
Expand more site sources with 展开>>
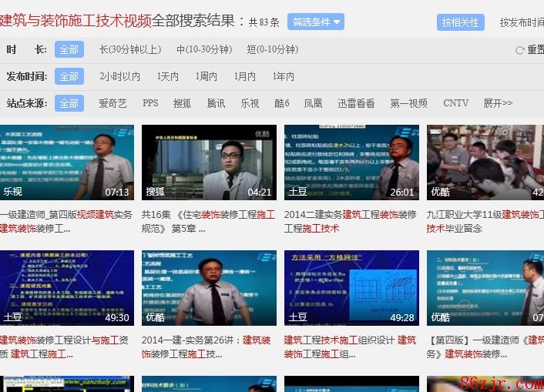498,103
